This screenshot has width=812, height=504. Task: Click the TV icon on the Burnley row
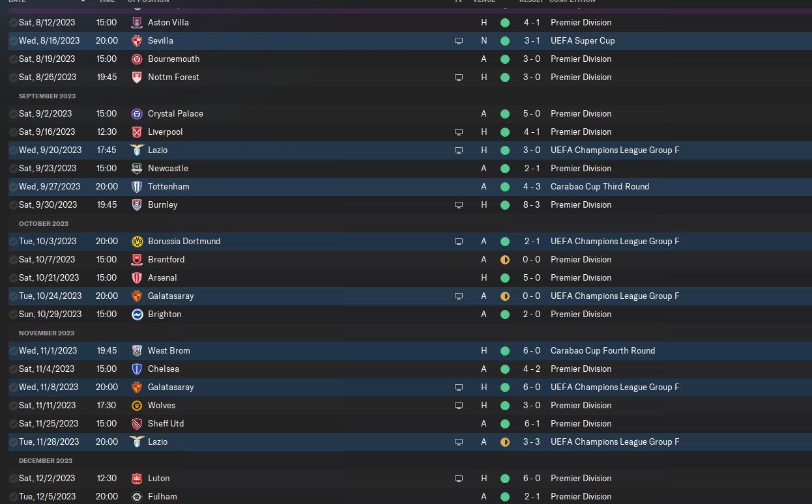(x=459, y=204)
